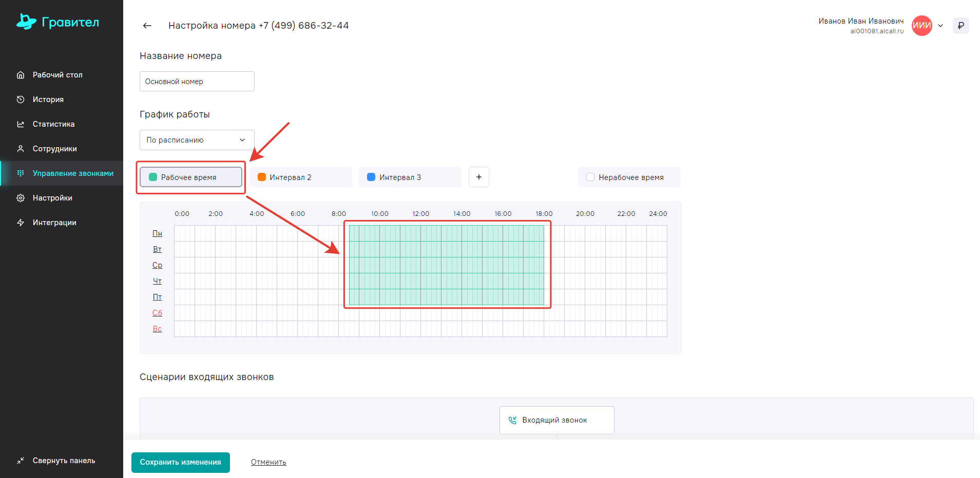Add a new interval with plus button

point(478,177)
